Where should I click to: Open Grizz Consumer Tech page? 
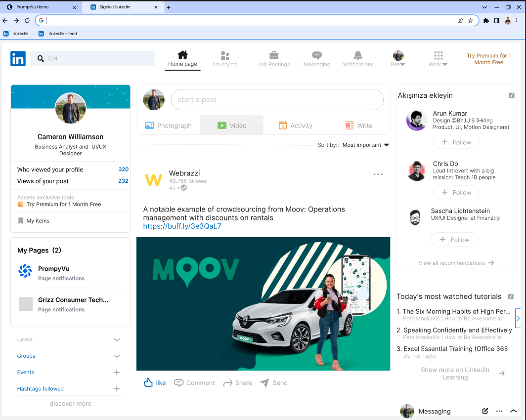(x=73, y=300)
